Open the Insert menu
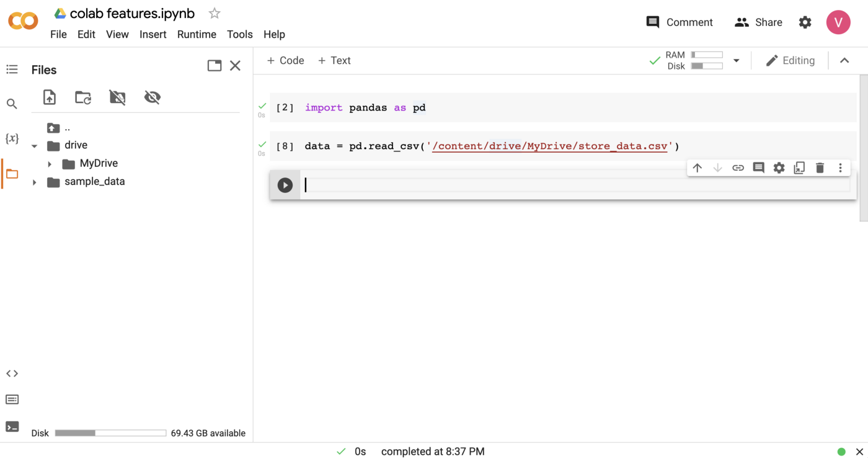 click(x=153, y=34)
